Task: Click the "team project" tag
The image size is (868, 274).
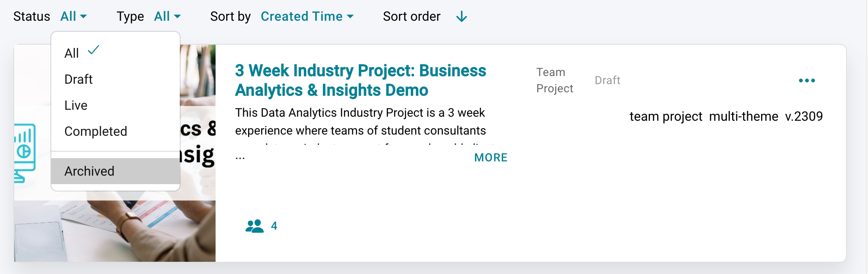Action: [x=666, y=117]
